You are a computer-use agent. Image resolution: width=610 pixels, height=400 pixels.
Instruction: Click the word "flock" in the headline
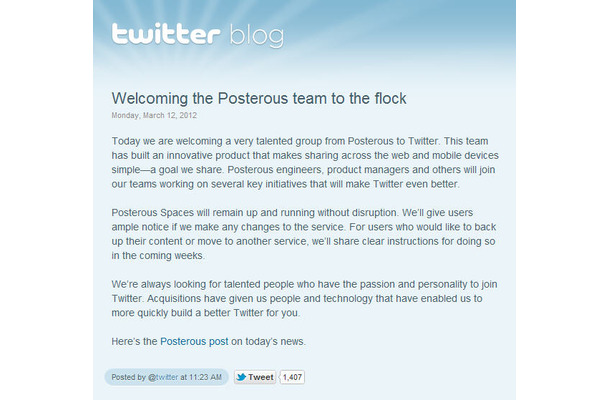(391, 98)
